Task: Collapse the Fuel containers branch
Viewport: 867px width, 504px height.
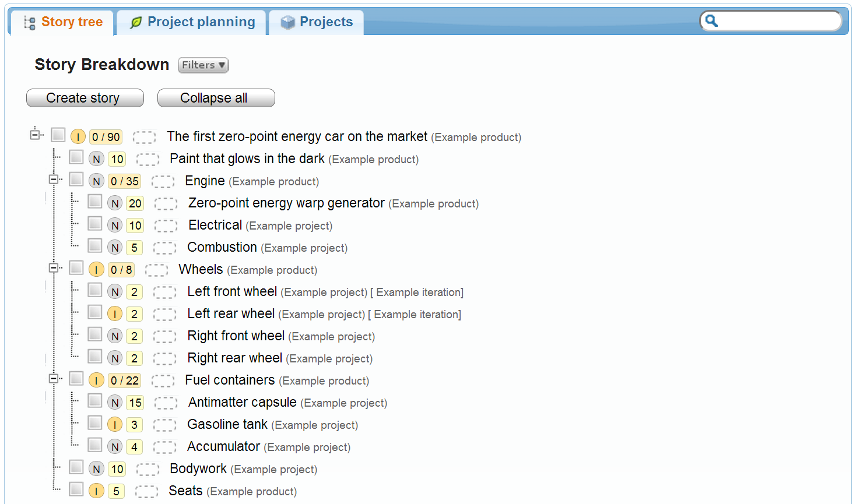Action: (x=54, y=379)
